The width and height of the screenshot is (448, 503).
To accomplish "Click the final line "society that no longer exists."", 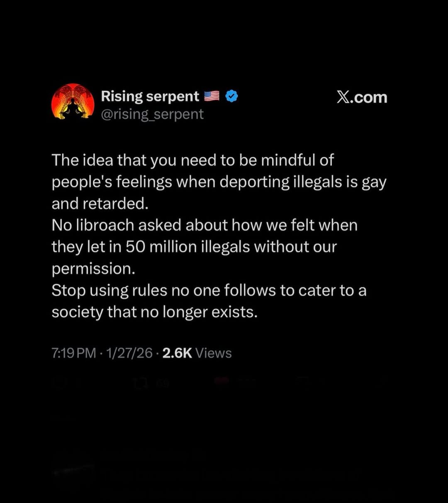I will [155, 312].
